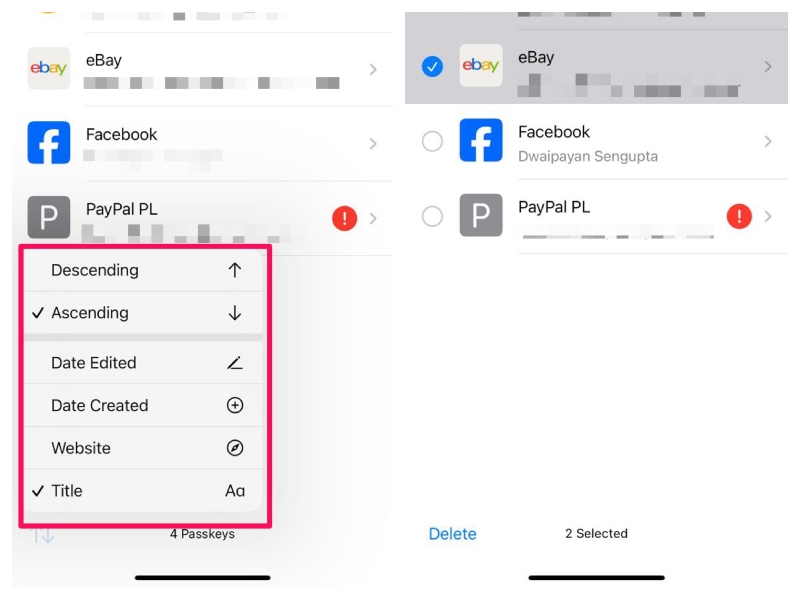This screenshot has height=600, width=800.
Task: Tap the red warning icon on right PayPal row
Action: point(739,216)
